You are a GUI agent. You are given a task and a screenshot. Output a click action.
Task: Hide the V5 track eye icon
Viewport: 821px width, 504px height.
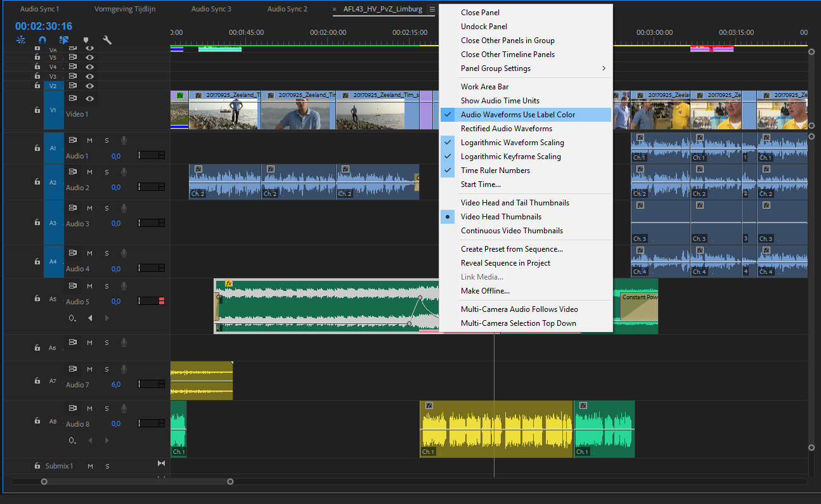point(90,57)
